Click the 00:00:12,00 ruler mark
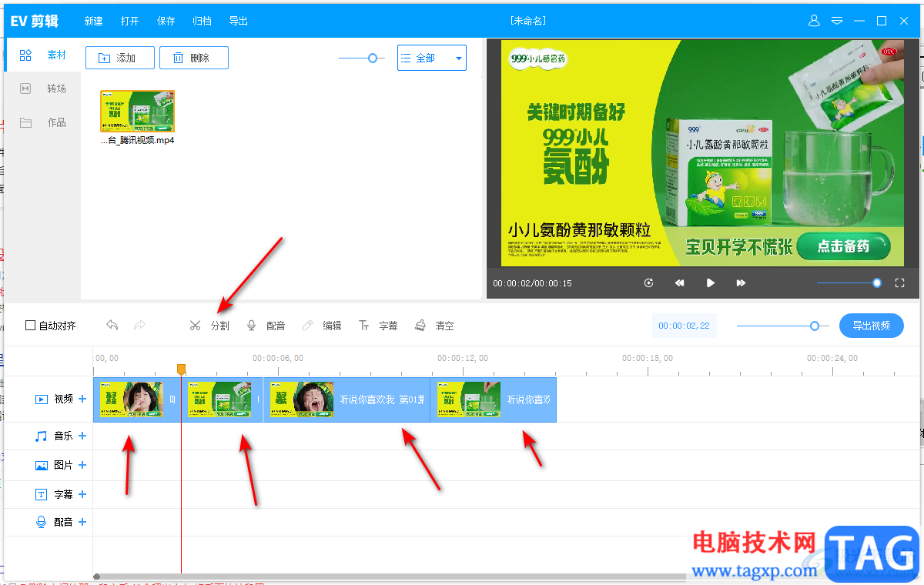 point(463,358)
